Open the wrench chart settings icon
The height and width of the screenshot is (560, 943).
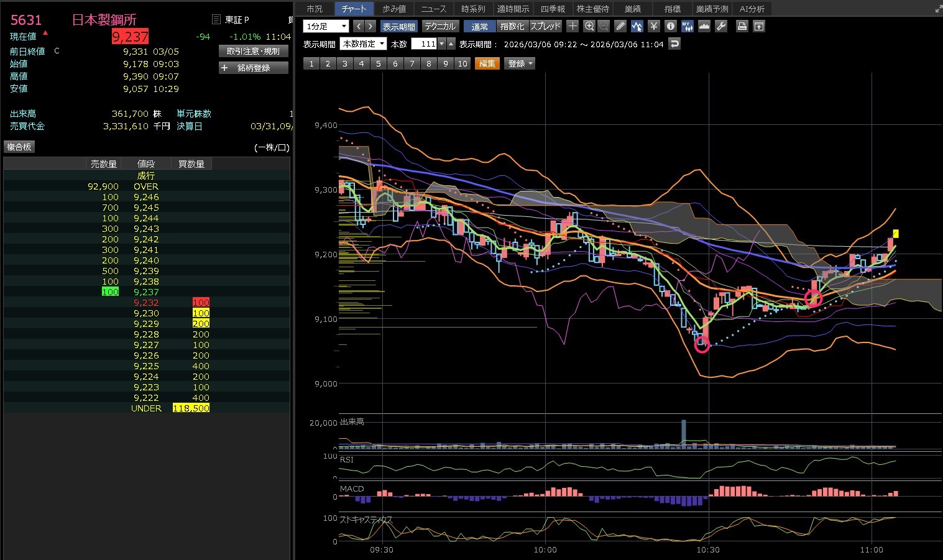[721, 26]
